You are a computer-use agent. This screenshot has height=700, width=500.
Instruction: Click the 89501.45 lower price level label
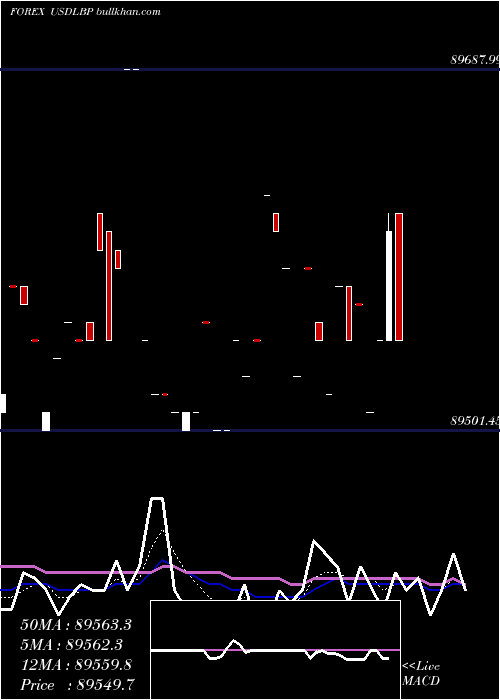tap(475, 421)
